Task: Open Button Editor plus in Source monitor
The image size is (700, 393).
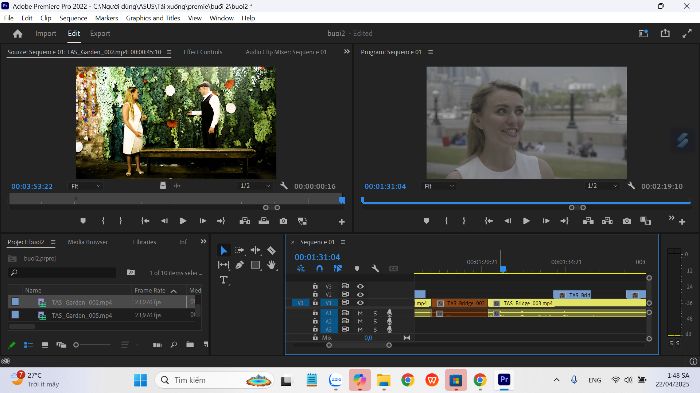Action: [342, 222]
